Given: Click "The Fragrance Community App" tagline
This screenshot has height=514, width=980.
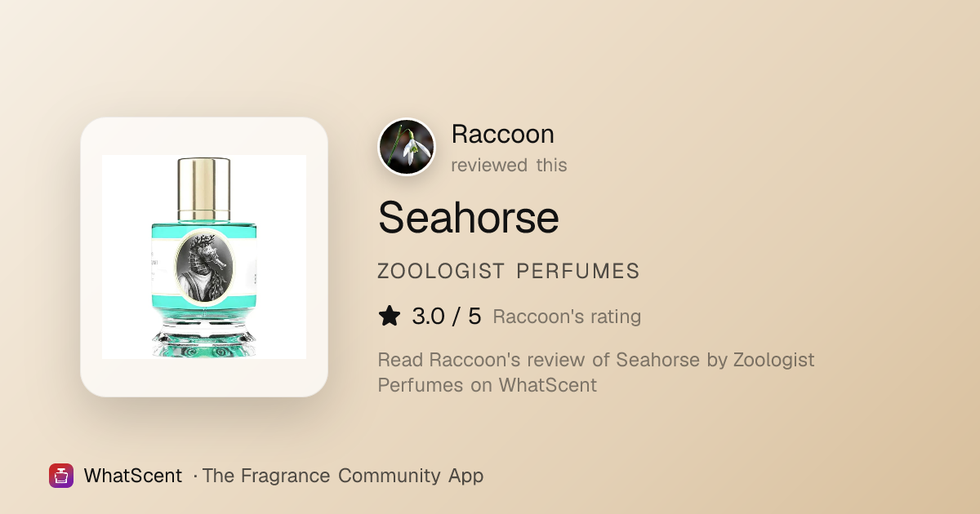Looking at the screenshot, I should (343, 476).
